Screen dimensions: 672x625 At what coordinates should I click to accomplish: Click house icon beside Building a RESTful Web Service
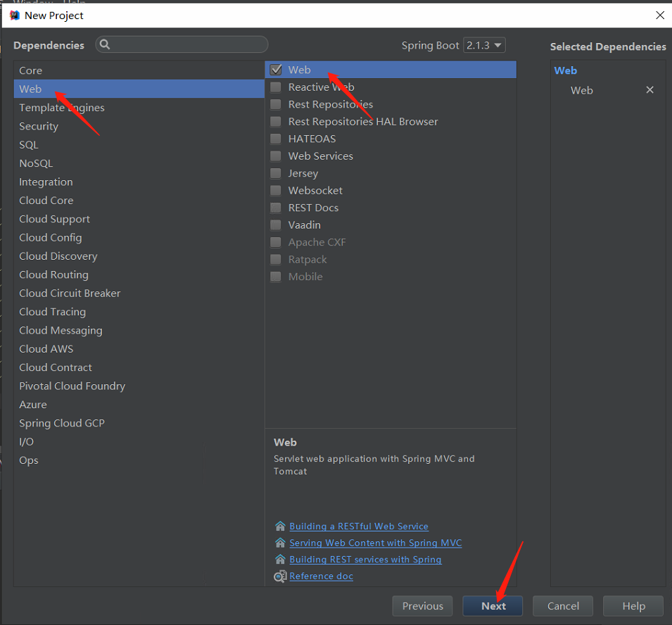[x=280, y=526]
